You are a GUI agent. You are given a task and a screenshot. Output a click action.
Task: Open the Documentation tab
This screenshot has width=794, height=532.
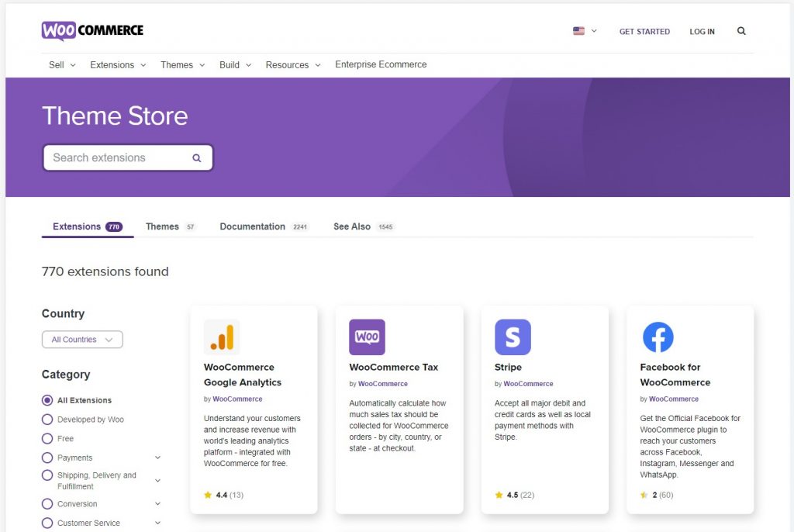(x=252, y=226)
